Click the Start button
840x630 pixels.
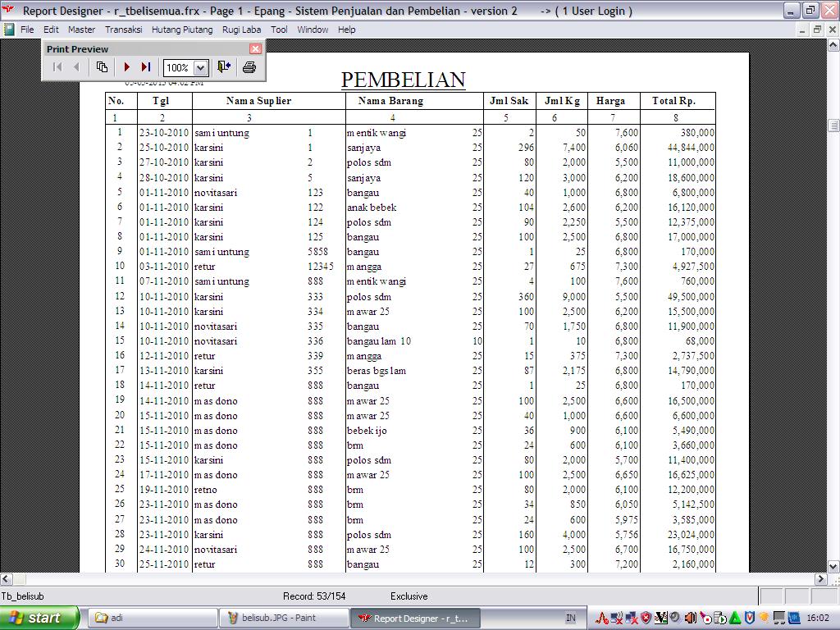(39, 618)
